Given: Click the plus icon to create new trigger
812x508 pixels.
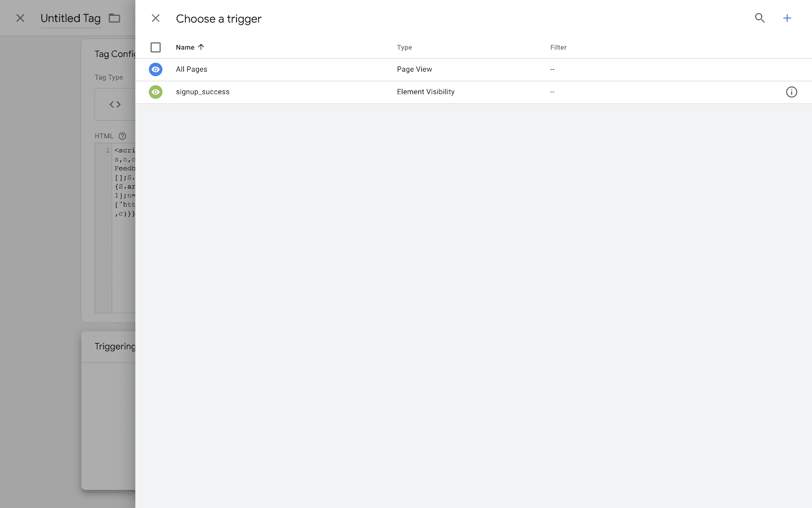Looking at the screenshot, I should [787, 18].
